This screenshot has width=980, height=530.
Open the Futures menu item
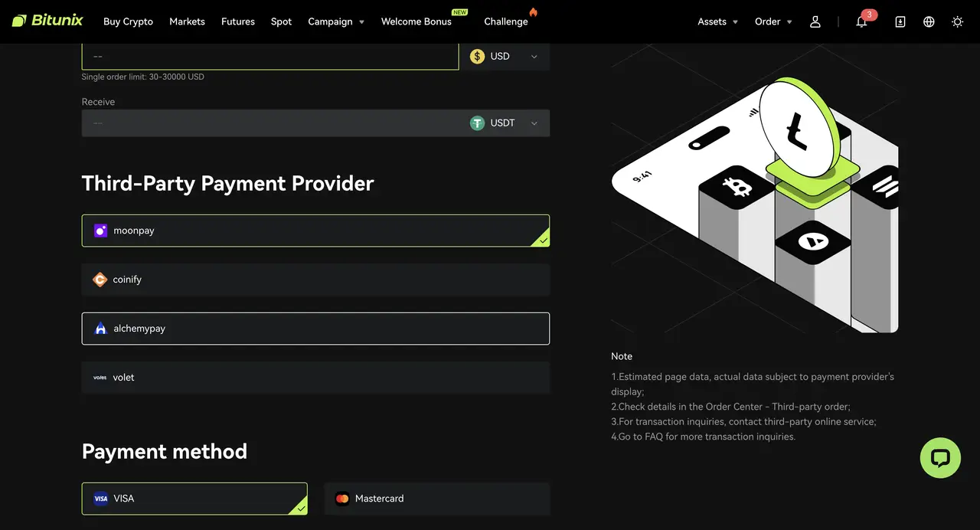coord(237,21)
